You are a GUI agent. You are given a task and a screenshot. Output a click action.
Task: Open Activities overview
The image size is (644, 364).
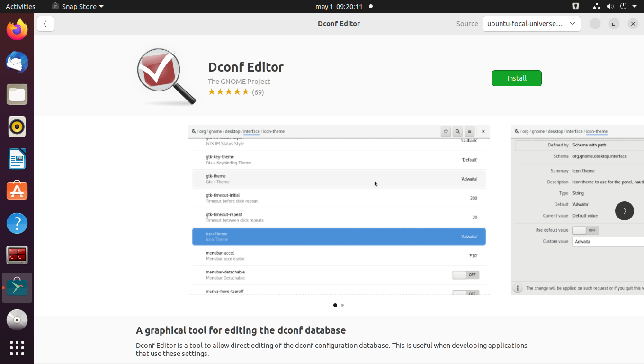click(20, 6)
